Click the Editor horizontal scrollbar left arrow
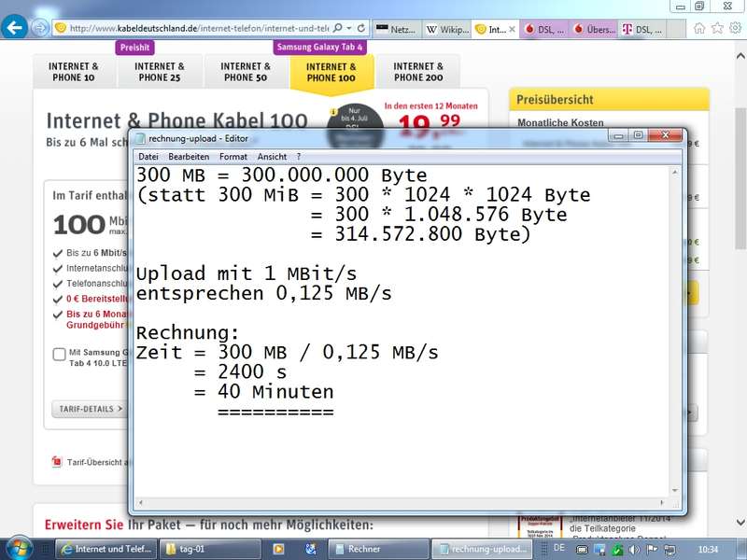747x560 pixels. [141, 502]
